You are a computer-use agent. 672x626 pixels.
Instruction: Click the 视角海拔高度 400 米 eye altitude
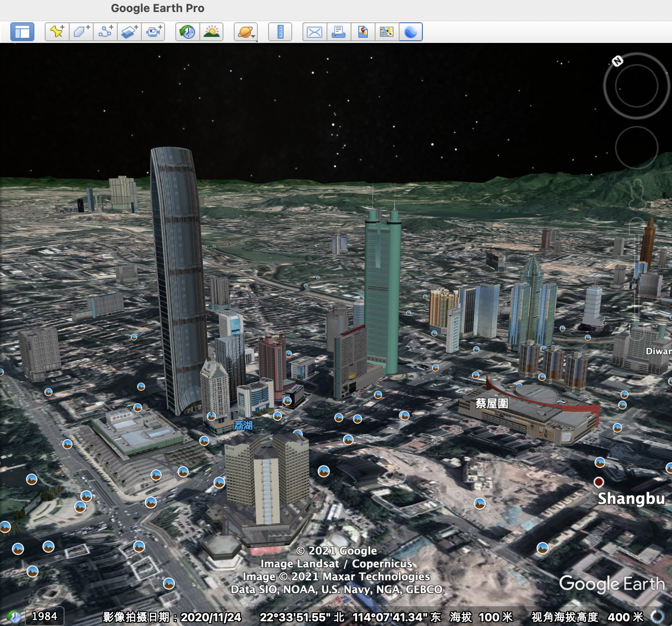coord(587,617)
